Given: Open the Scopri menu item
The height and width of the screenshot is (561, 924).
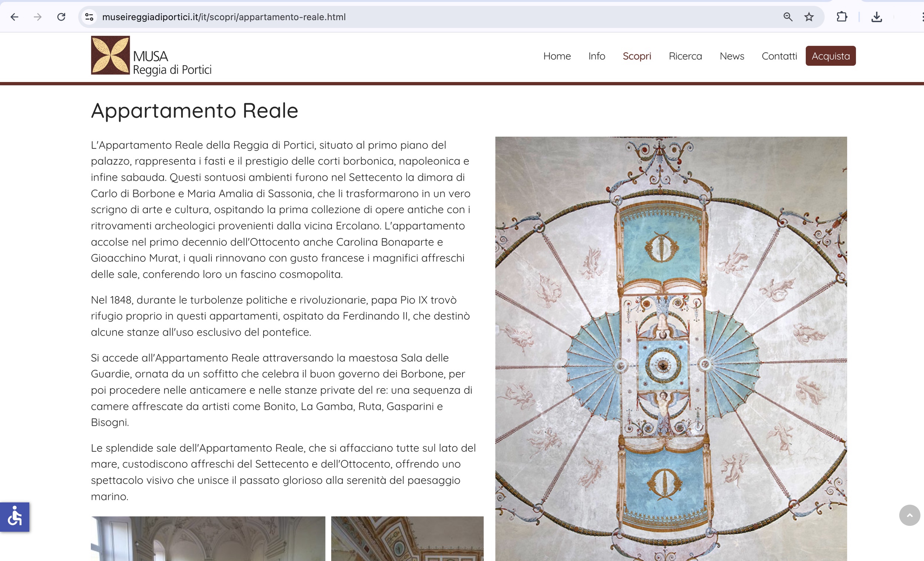Looking at the screenshot, I should pos(636,56).
